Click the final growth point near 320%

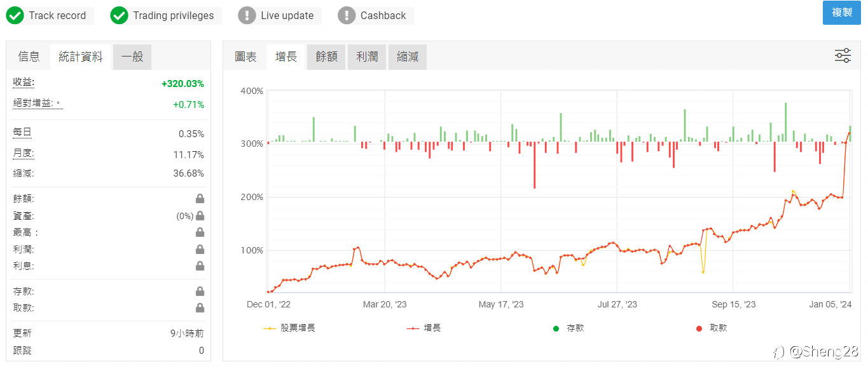(x=849, y=133)
